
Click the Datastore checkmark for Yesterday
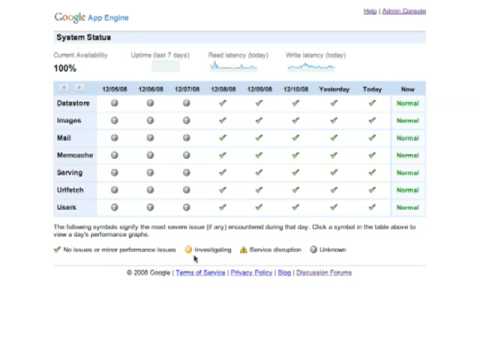coord(334,103)
